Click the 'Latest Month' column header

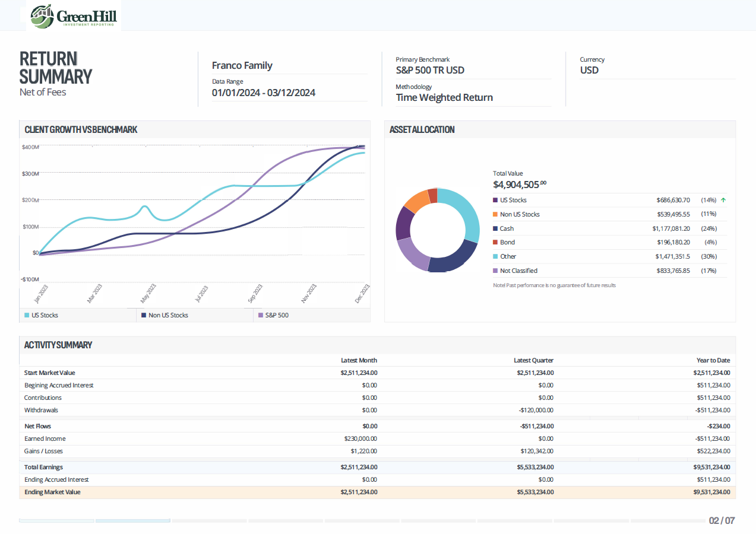click(x=359, y=360)
